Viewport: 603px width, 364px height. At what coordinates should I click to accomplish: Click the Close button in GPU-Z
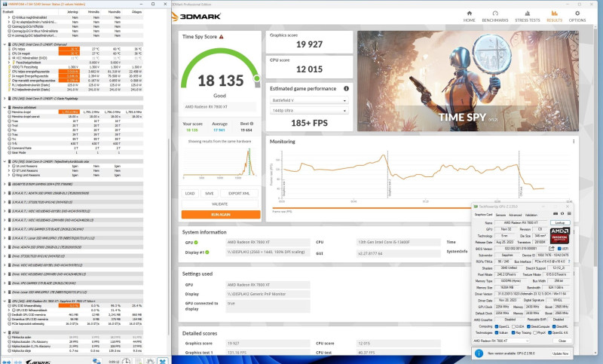click(x=562, y=341)
